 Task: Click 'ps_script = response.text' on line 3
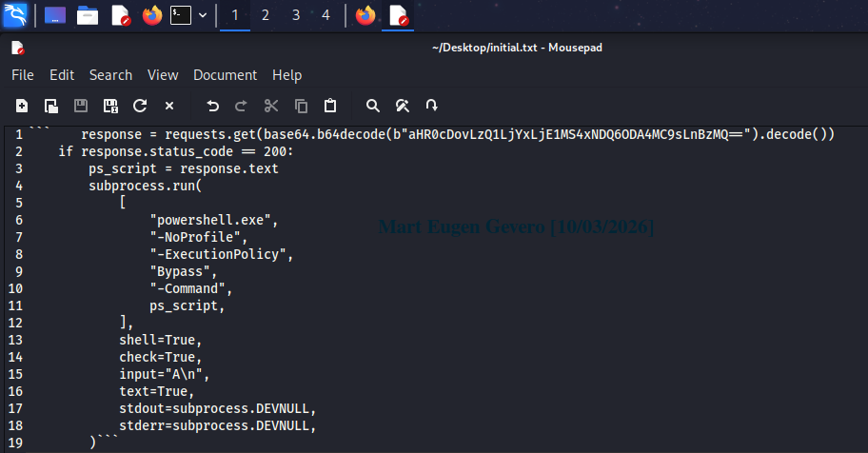[184, 168]
